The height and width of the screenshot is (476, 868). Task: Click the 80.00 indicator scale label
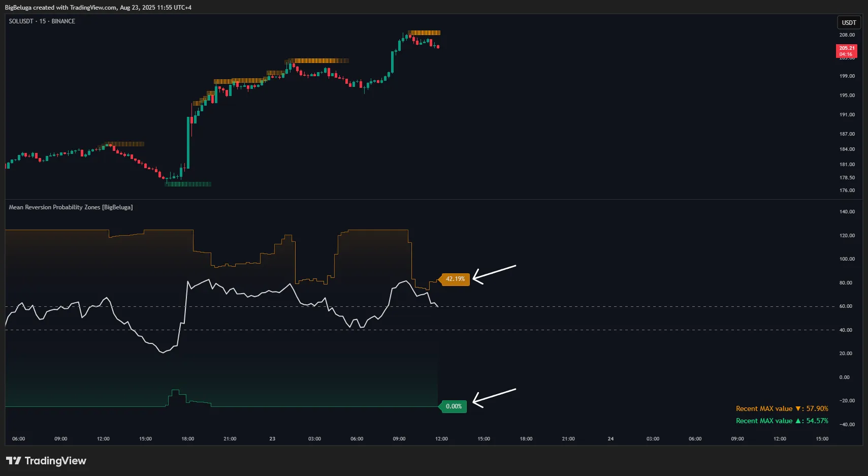[x=846, y=283]
